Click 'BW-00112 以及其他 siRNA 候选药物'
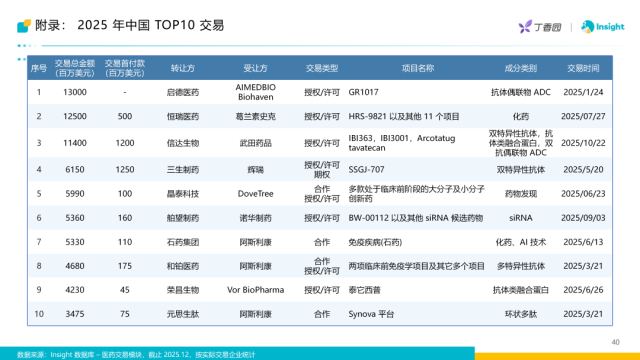Image resolution: width=640 pixels, height=360 pixels. tap(416, 218)
